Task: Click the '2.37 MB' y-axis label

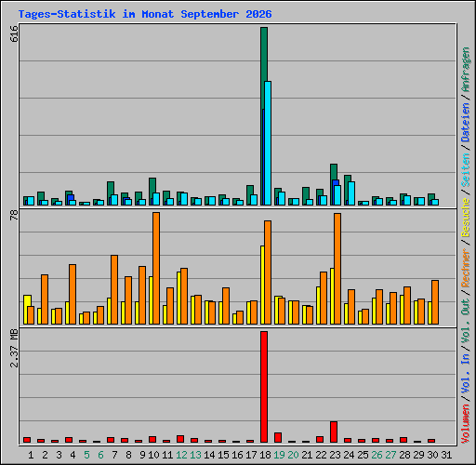Action: [15, 348]
